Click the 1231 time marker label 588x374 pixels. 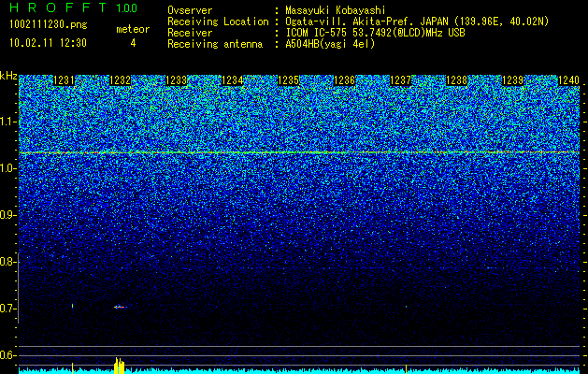(x=64, y=80)
